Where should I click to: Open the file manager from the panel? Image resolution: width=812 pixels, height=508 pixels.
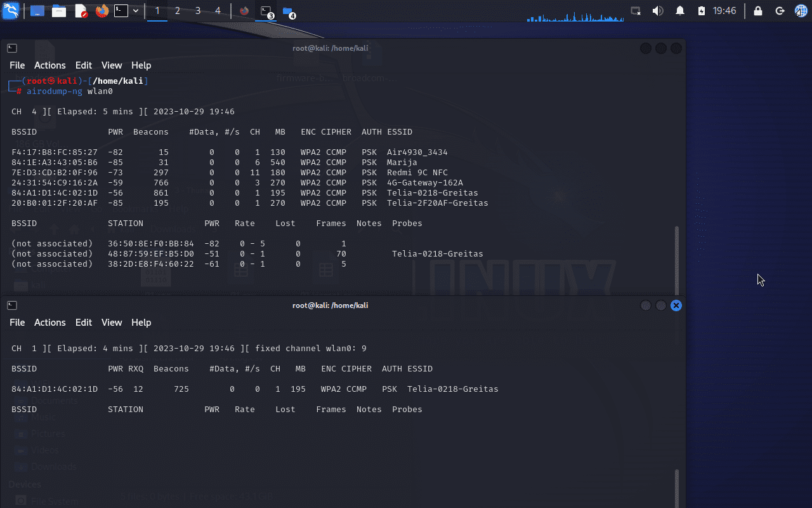coord(59,11)
